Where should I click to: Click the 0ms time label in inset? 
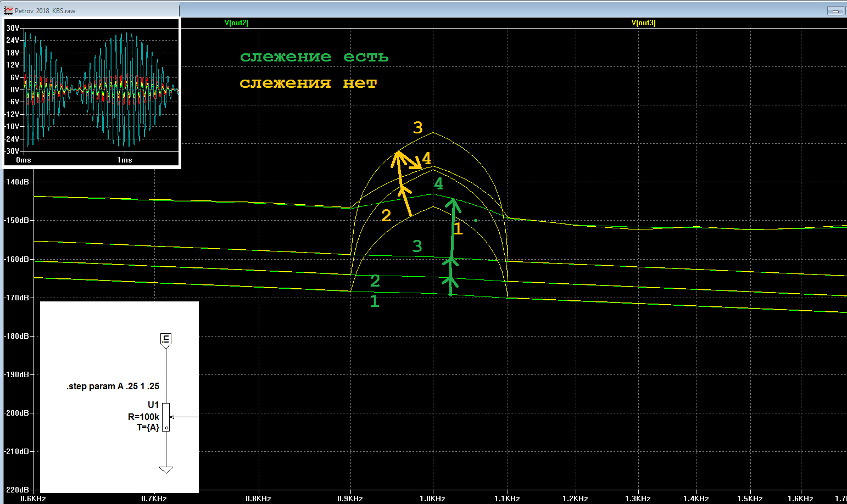point(24,160)
